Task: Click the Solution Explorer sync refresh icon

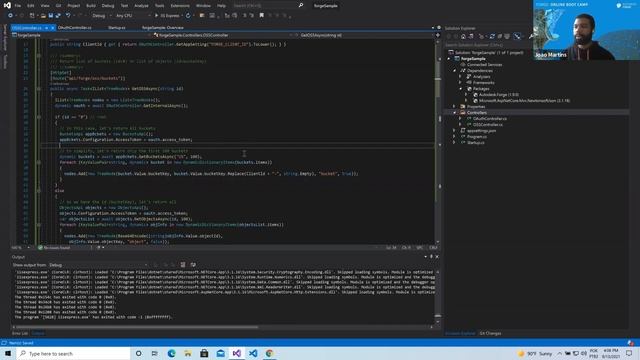Action: [492, 36]
